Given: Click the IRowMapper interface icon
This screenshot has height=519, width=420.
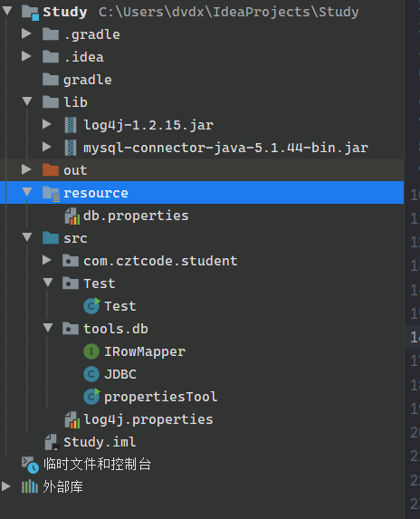Looking at the screenshot, I should [91, 351].
